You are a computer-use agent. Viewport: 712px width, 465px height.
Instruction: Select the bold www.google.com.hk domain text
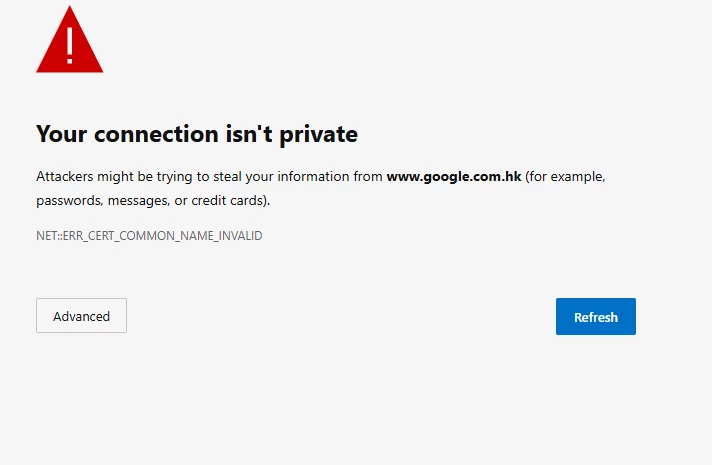(454, 177)
